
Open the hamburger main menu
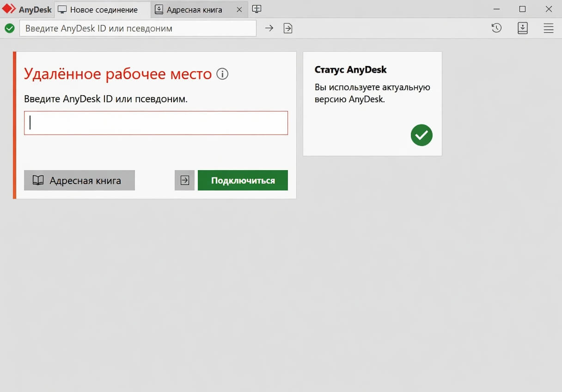tap(549, 28)
